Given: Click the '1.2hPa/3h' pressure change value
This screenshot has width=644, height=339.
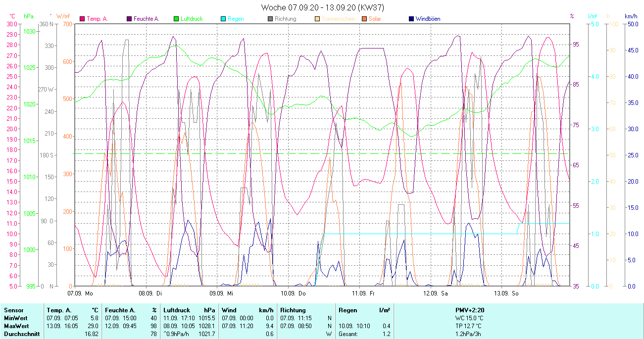Looking at the screenshot, I should click(468, 334).
